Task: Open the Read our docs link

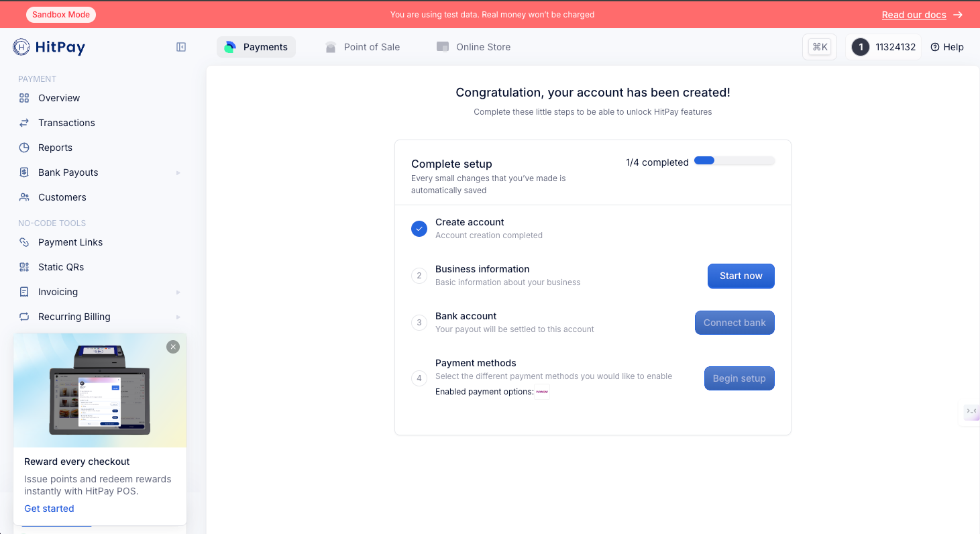Action: point(914,15)
